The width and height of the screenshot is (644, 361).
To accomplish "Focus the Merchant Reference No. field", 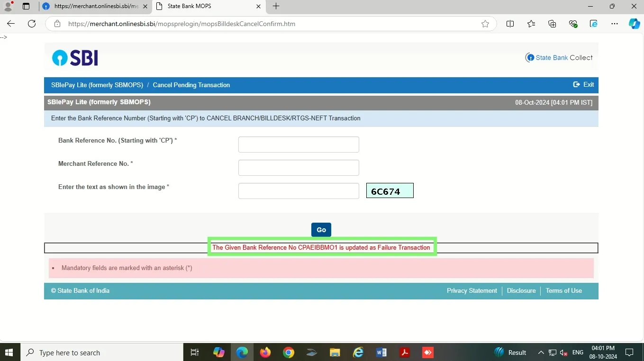I will click(299, 168).
